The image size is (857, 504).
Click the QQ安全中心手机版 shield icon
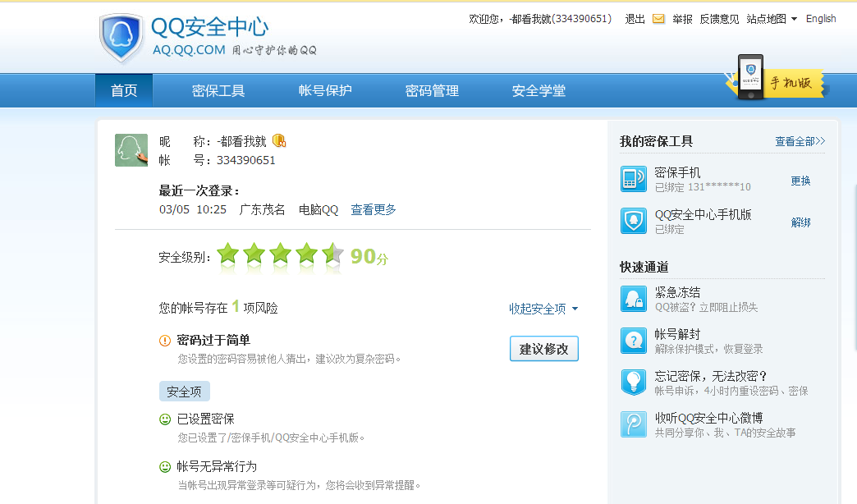tap(634, 221)
